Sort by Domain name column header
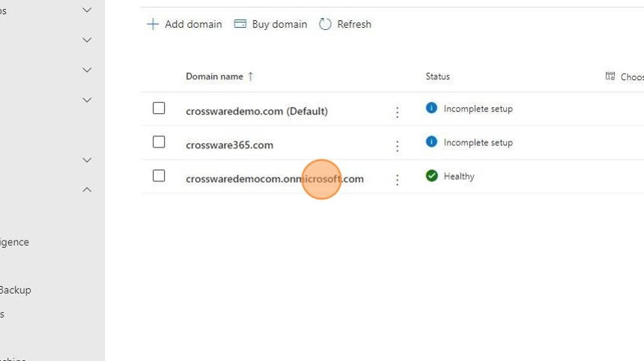This screenshot has width=644, height=361. tap(214, 76)
